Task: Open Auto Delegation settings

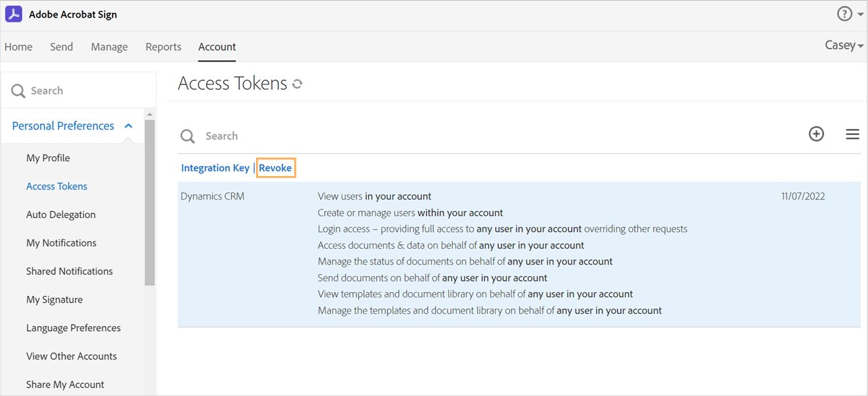Action: point(61,215)
